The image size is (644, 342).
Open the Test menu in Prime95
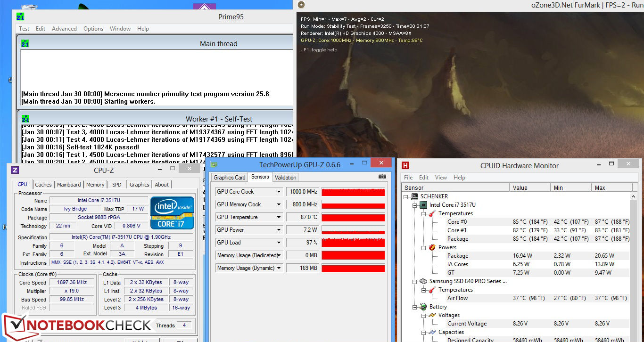(x=24, y=29)
